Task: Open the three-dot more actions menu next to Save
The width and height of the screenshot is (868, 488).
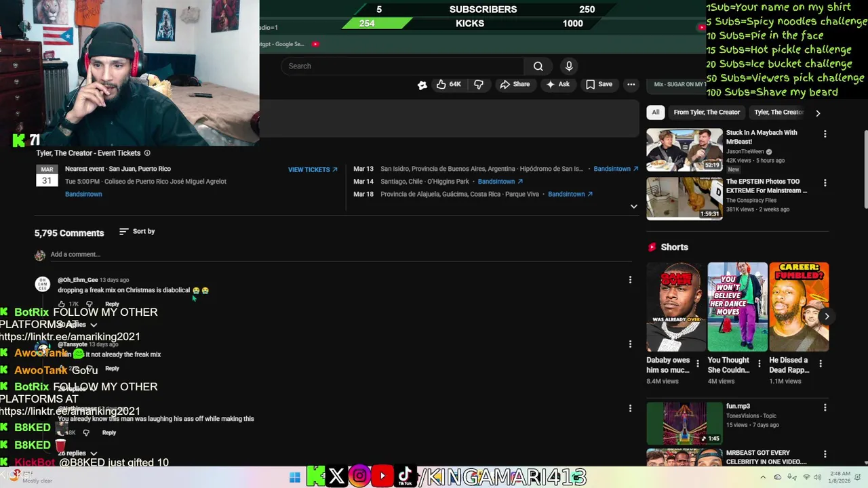Action: coord(631,84)
